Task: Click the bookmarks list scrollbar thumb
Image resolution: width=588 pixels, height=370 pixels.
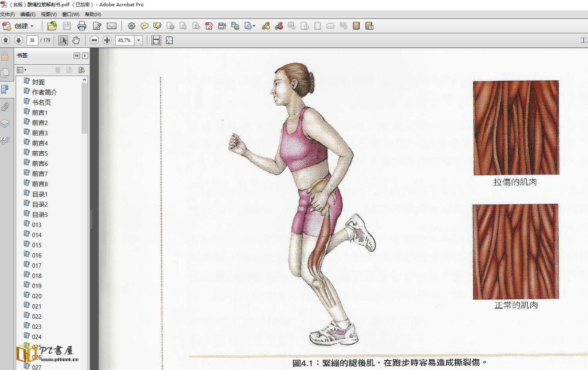Action: [84, 109]
